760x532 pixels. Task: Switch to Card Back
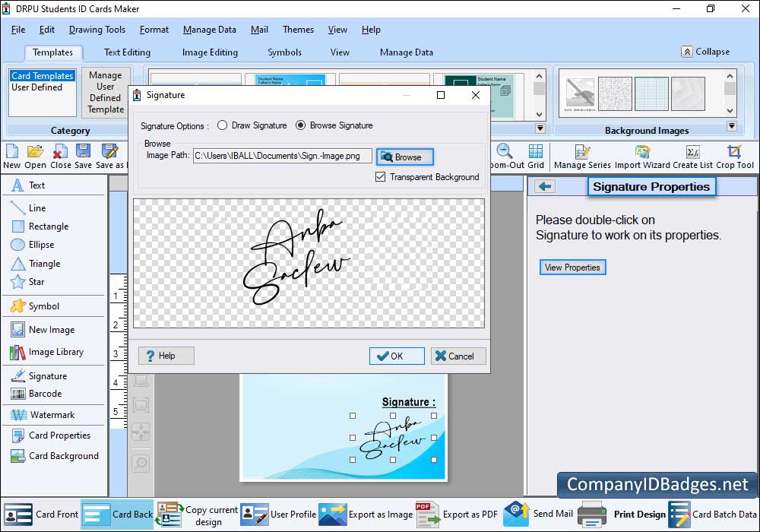[117, 515]
